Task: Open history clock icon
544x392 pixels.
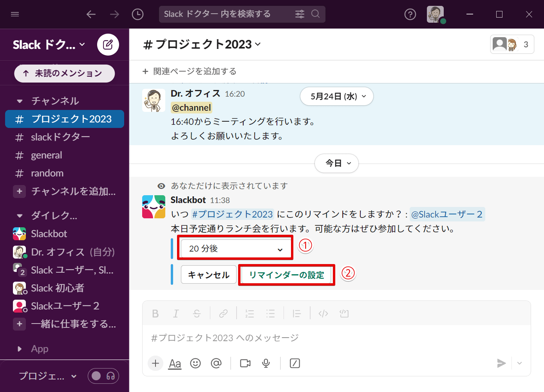Action: tap(137, 14)
